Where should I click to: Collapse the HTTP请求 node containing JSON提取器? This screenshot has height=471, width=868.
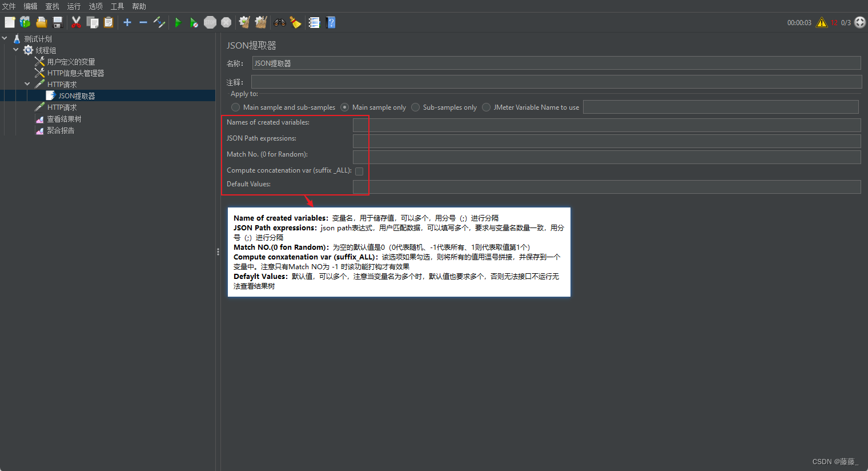pos(27,84)
